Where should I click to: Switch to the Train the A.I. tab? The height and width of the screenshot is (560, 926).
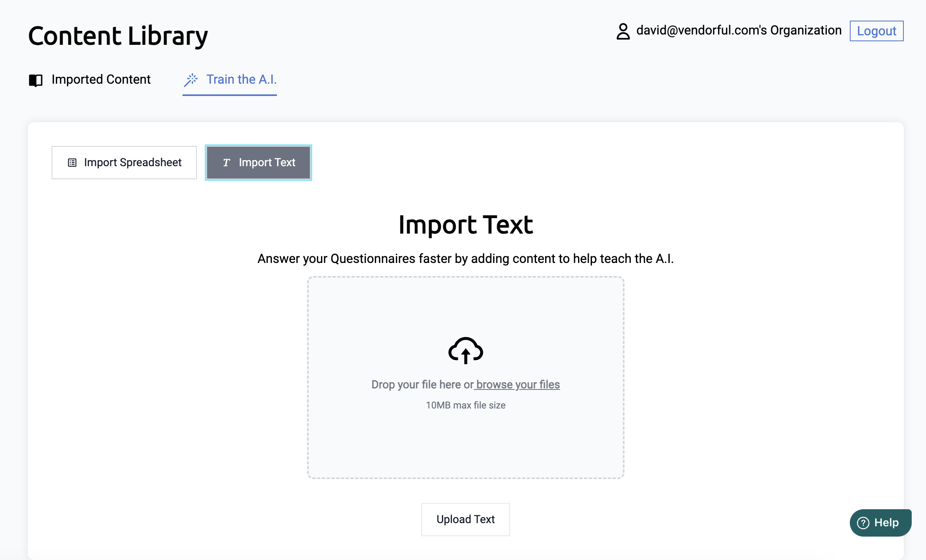[241, 80]
